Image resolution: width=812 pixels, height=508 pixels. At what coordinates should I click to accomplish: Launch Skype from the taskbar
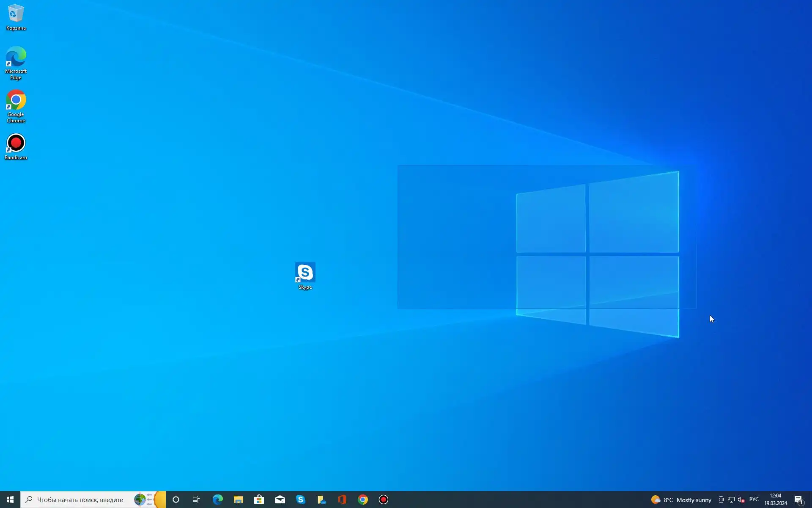pos(300,500)
